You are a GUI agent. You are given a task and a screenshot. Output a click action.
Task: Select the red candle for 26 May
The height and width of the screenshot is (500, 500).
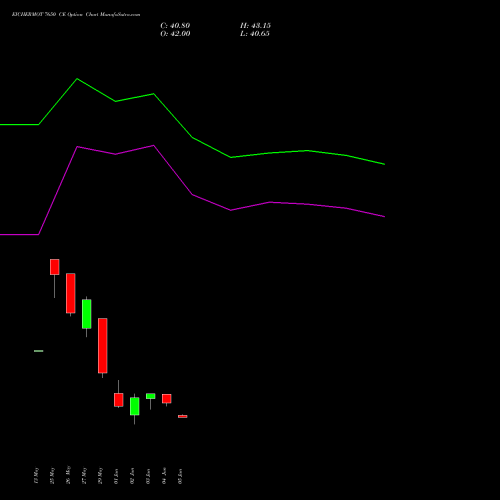(71, 293)
